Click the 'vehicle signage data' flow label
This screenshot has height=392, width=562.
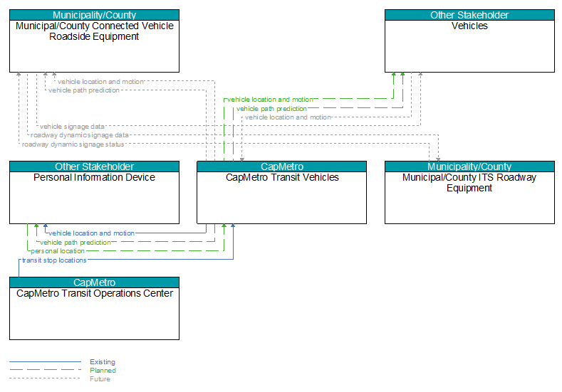pos(72,127)
